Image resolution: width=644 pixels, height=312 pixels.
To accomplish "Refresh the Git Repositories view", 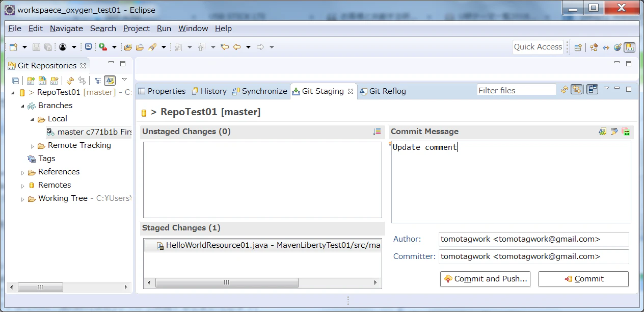I will [x=70, y=81].
